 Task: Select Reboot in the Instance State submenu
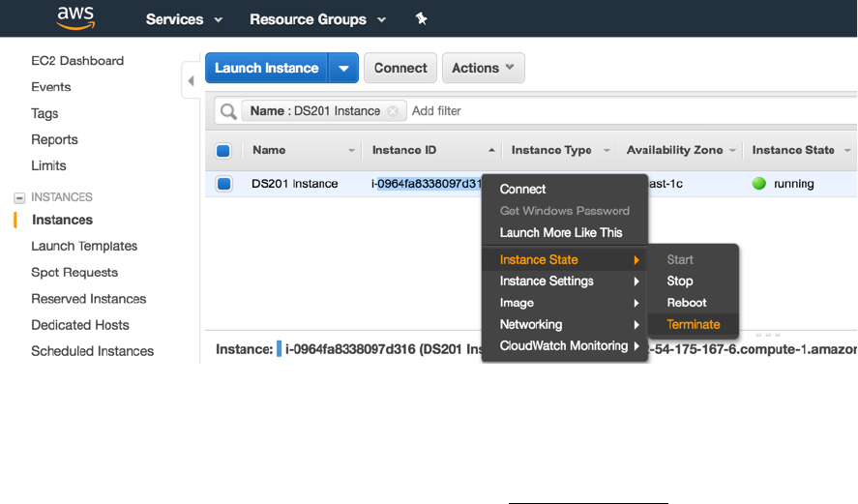click(x=687, y=303)
